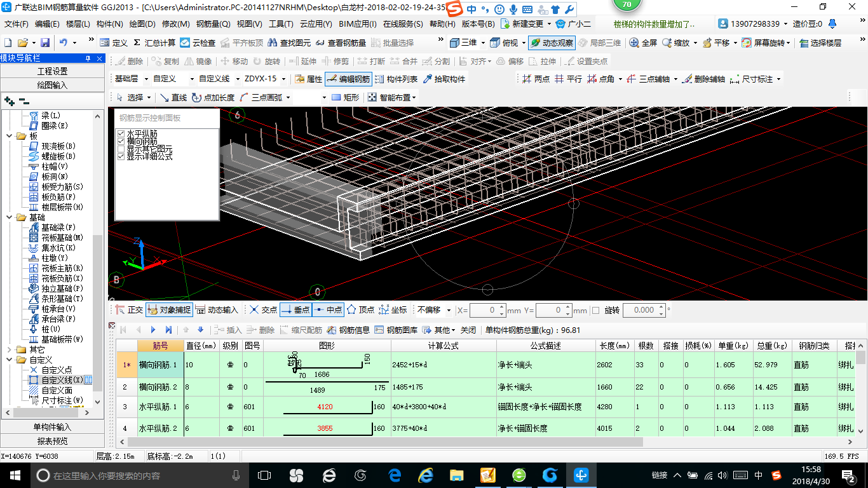Toggle 垂点 perpendicular snap
The height and width of the screenshot is (488, 868).
click(x=295, y=310)
